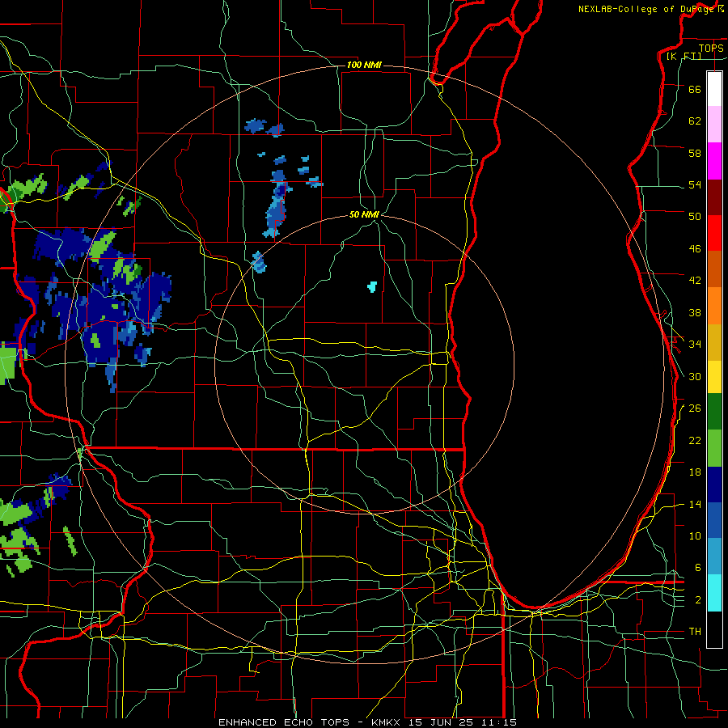Image resolution: width=728 pixels, height=728 pixels.
Task: Click the light blue legend swatch
Action: click(x=714, y=557)
